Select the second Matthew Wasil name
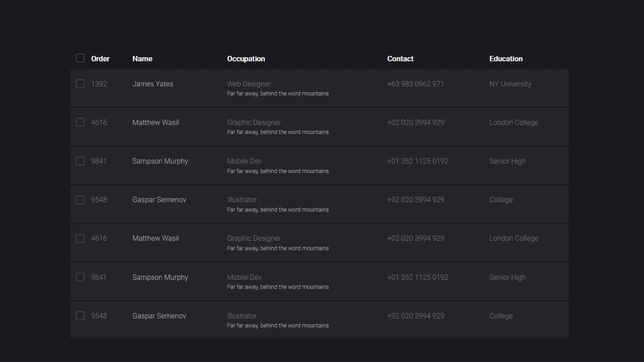This screenshot has width=644, height=362. click(155, 238)
